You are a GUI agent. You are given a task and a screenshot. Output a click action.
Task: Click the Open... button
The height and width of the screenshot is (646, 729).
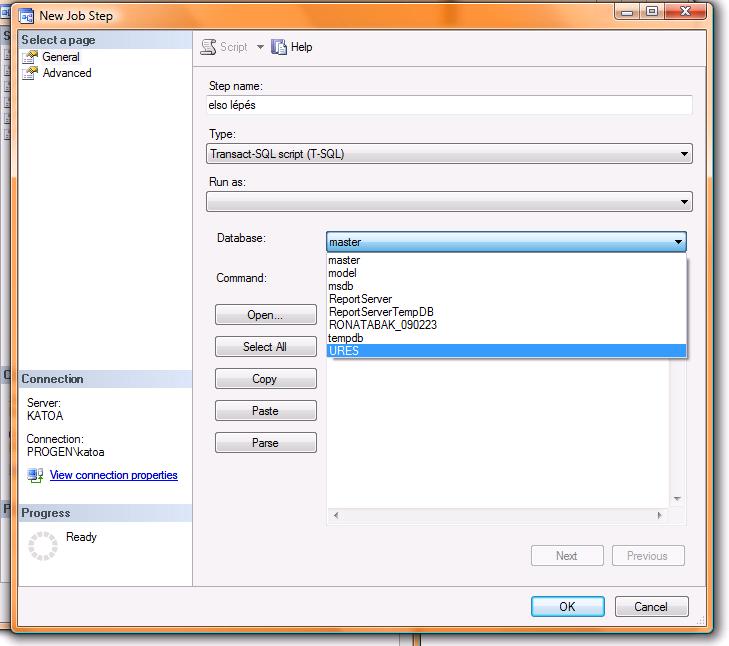(265, 315)
